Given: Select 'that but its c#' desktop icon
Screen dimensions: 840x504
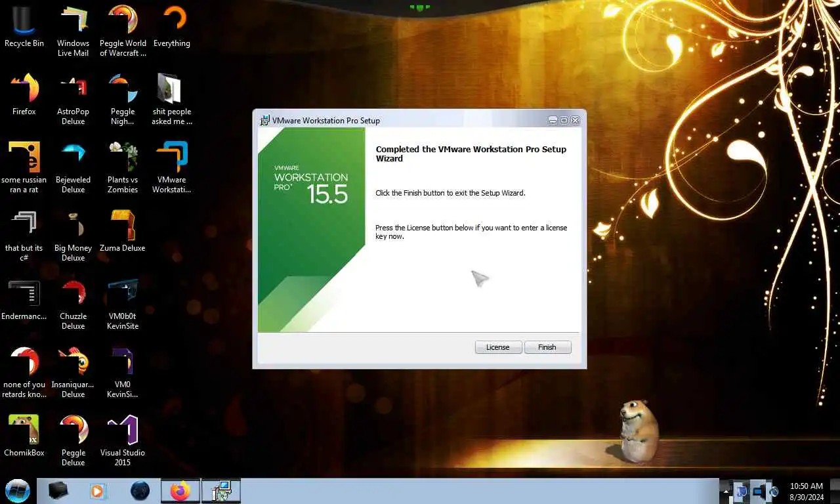Looking at the screenshot, I should (x=24, y=236).
